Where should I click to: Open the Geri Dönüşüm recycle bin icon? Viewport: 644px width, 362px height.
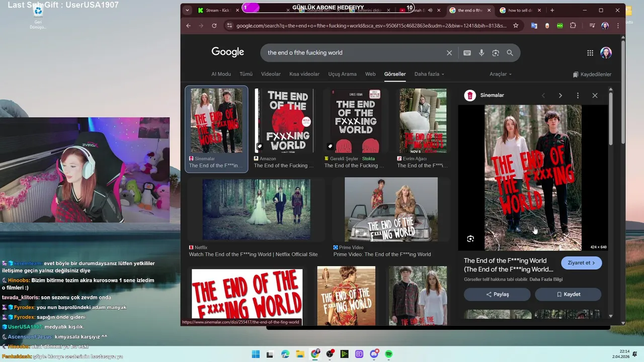click(x=38, y=17)
